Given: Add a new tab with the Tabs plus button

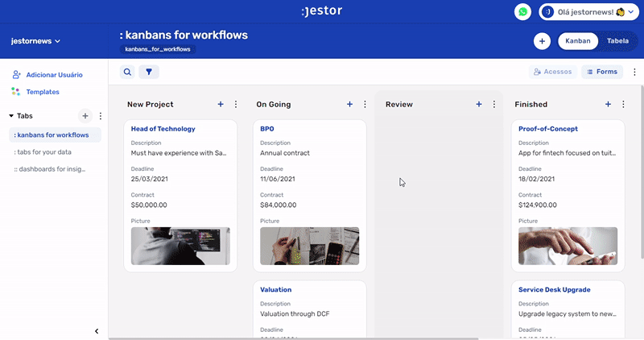Looking at the screenshot, I should tap(85, 116).
